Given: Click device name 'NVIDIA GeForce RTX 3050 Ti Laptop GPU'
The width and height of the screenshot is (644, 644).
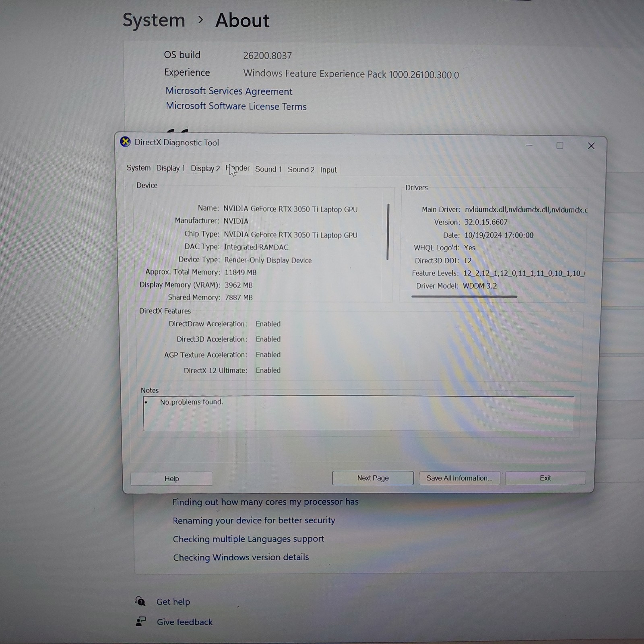Looking at the screenshot, I should coord(291,209).
